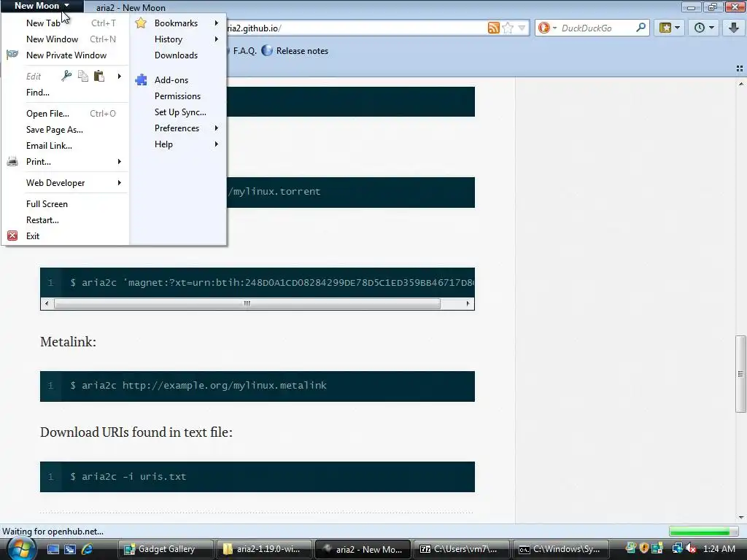Click the New Moon app menu button
The height and width of the screenshot is (560, 747).
click(42, 6)
